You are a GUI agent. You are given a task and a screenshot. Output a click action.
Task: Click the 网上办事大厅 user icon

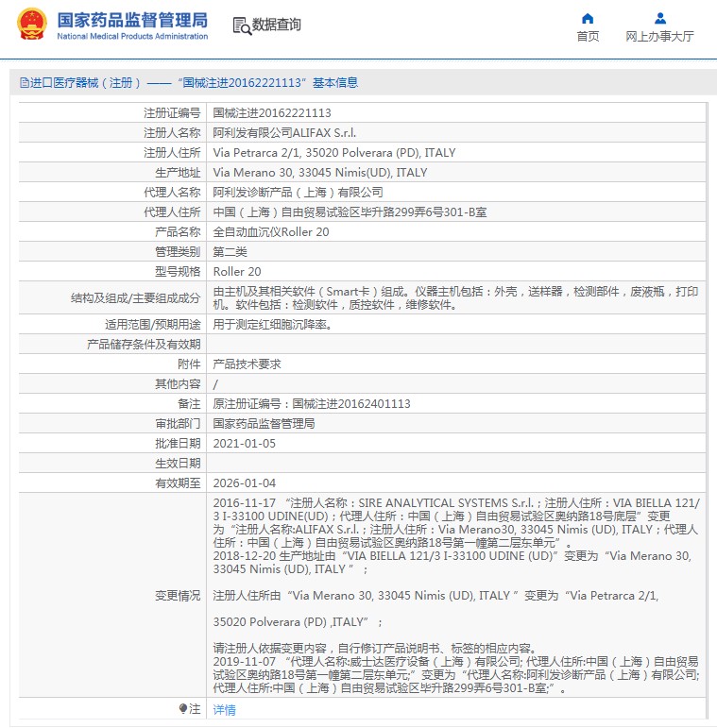point(660,19)
